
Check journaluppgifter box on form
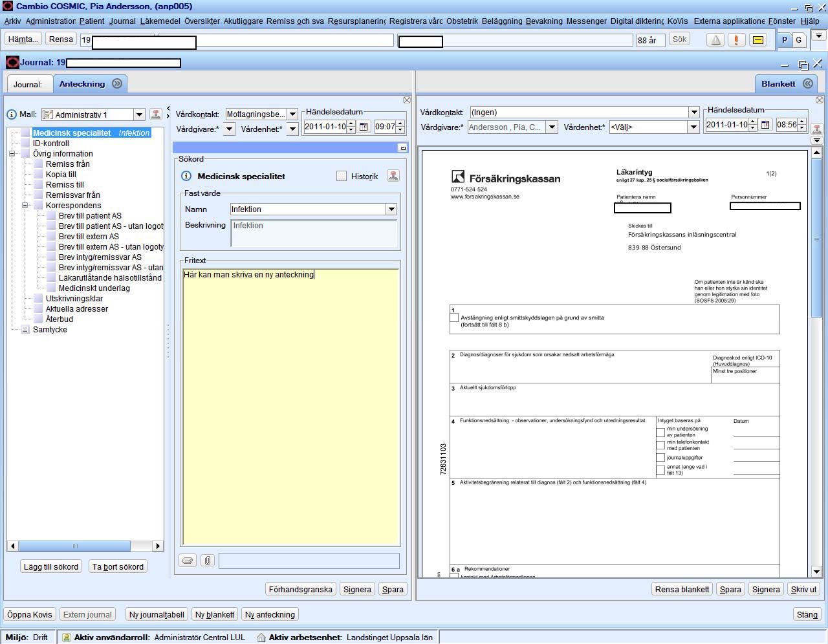click(x=660, y=458)
